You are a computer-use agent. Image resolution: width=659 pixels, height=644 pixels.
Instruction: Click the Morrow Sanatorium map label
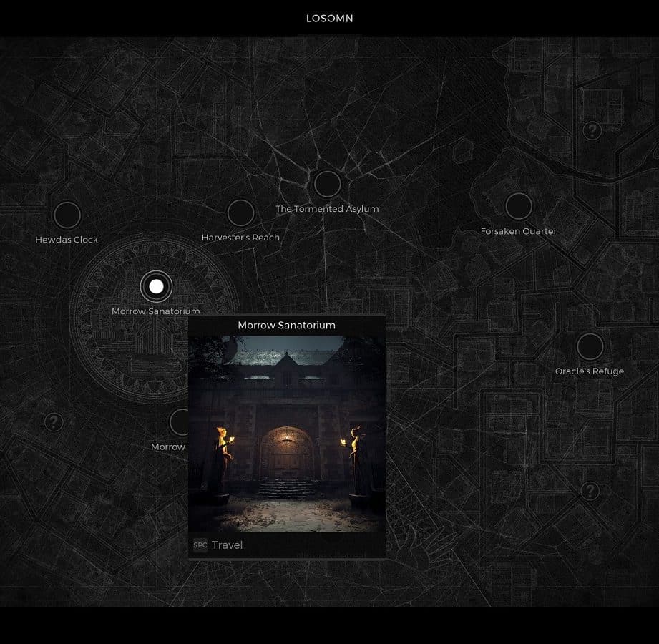pos(156,311)
